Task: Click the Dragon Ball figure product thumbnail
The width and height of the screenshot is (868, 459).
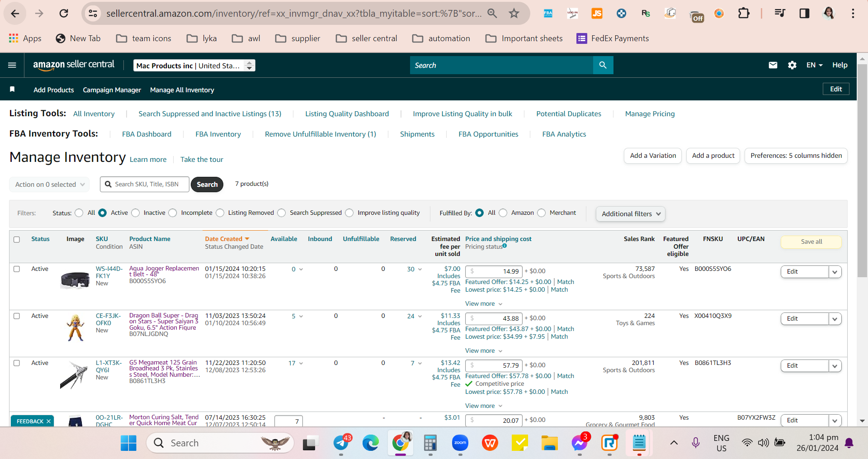Action: (75, 328)
